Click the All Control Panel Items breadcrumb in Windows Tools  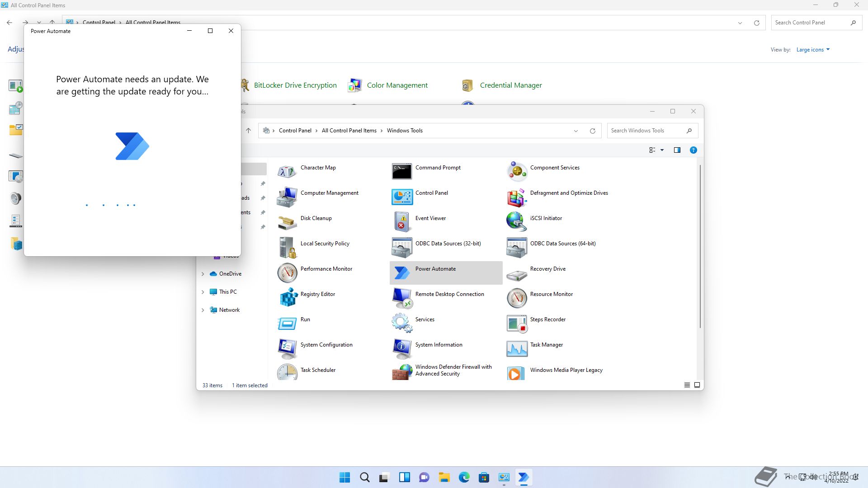click(x=349, y=131)
